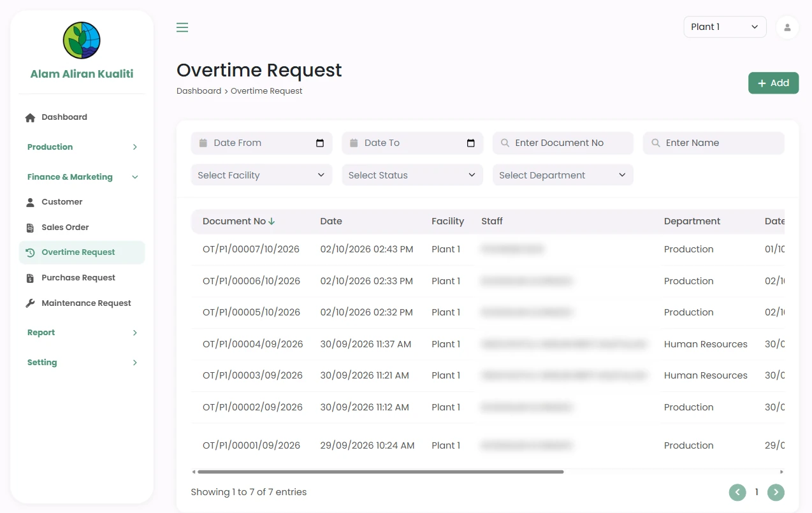Click the Facility column header

click(447, 221)
